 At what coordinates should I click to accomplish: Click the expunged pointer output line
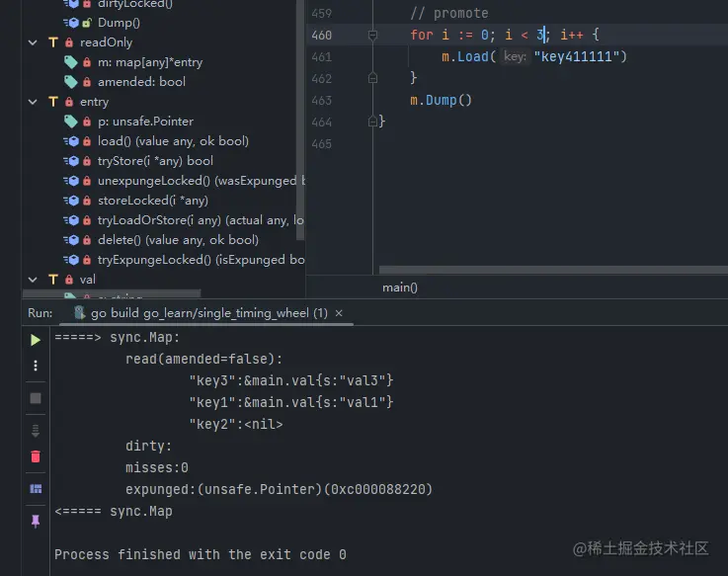(x=279, y=489)
